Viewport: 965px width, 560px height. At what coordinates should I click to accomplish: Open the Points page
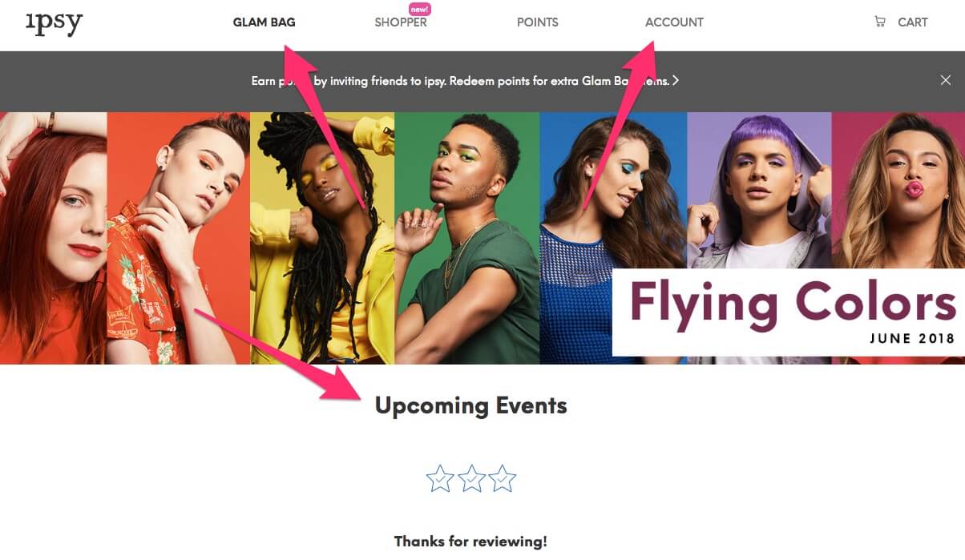538,22
